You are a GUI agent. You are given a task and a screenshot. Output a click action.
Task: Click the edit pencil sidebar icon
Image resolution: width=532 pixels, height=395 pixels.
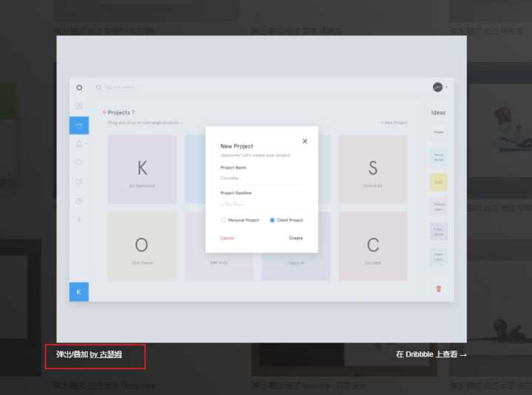coord(79,181)
